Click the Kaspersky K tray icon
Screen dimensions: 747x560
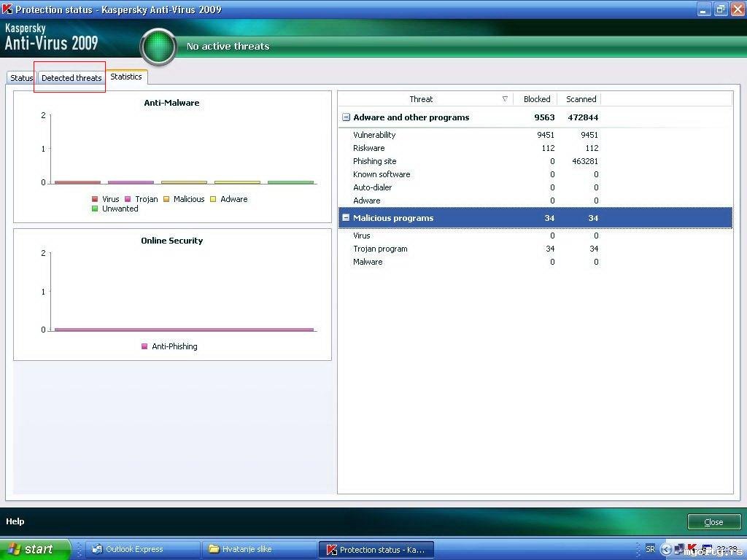click(692, 548)
